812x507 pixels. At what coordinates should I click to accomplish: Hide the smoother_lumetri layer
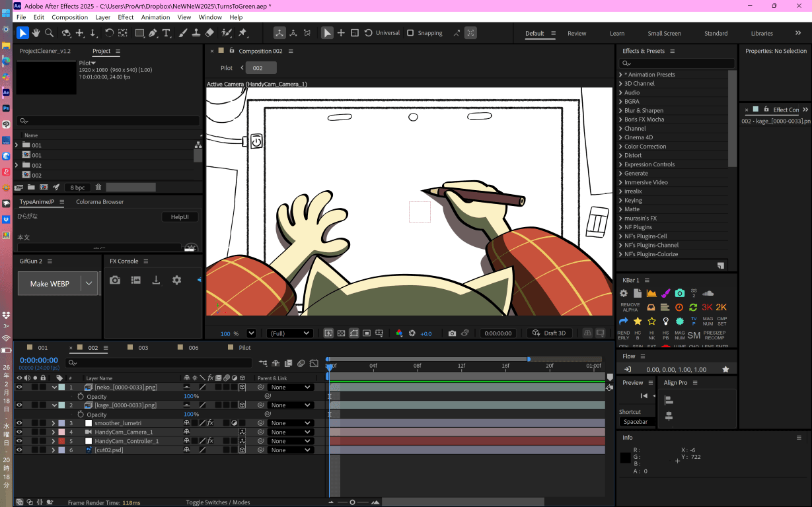click(19, 422)
